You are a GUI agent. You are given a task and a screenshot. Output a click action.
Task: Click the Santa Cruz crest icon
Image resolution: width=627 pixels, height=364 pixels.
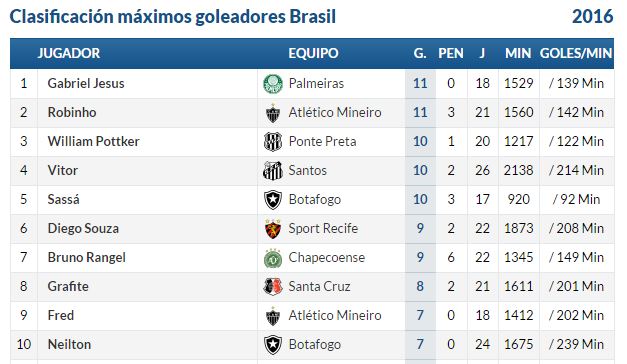tap(273, 287)
